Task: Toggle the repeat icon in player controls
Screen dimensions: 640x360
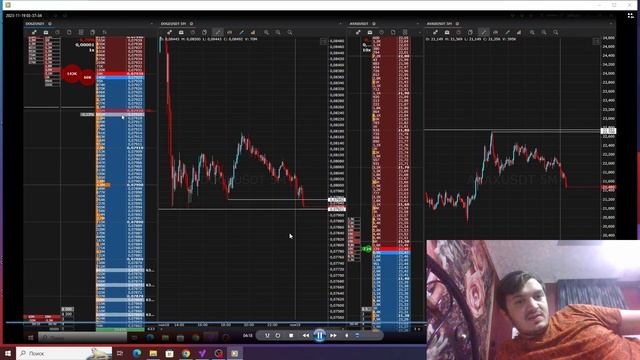Action: click(x=278, y=336)
